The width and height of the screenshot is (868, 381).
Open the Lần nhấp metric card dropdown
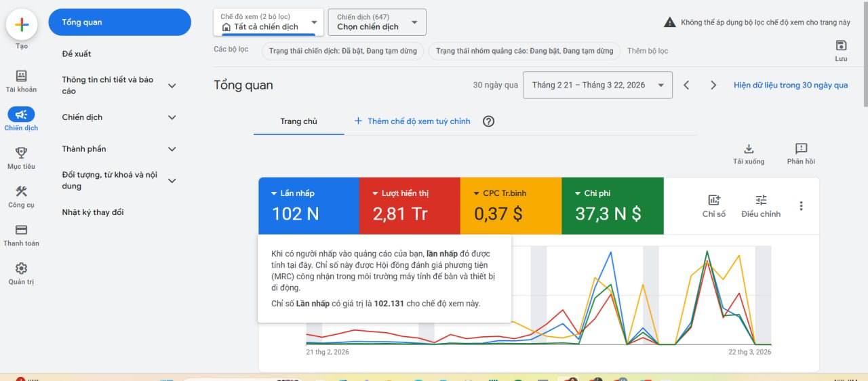click(275, 193)
